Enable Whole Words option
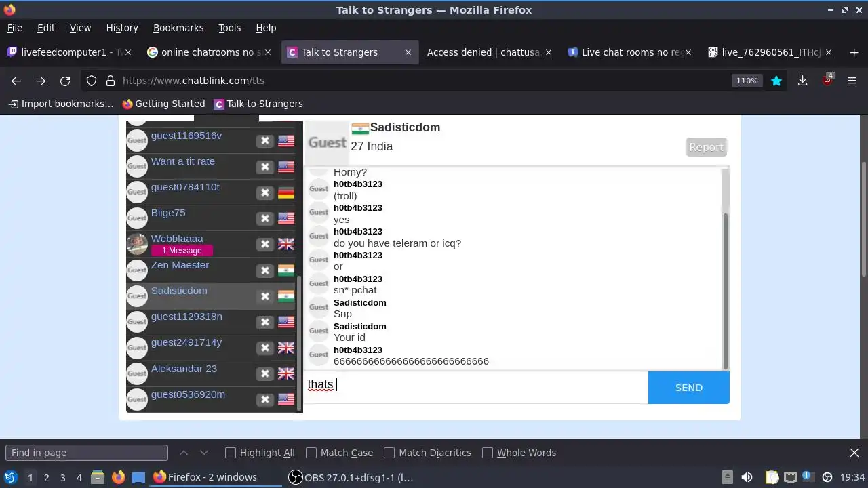Viewport: 868px width, 488px height. [488, 453]
